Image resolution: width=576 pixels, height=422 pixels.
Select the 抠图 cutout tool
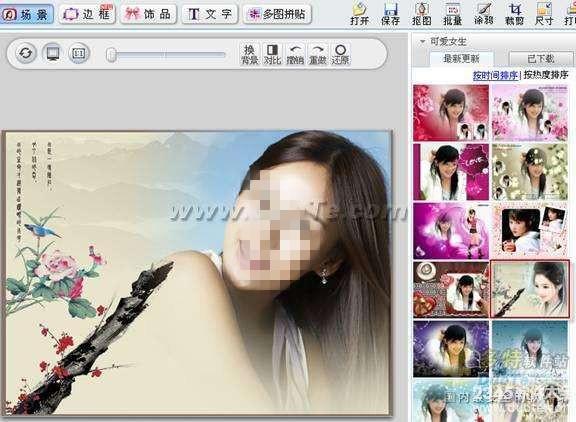point(421,14)
